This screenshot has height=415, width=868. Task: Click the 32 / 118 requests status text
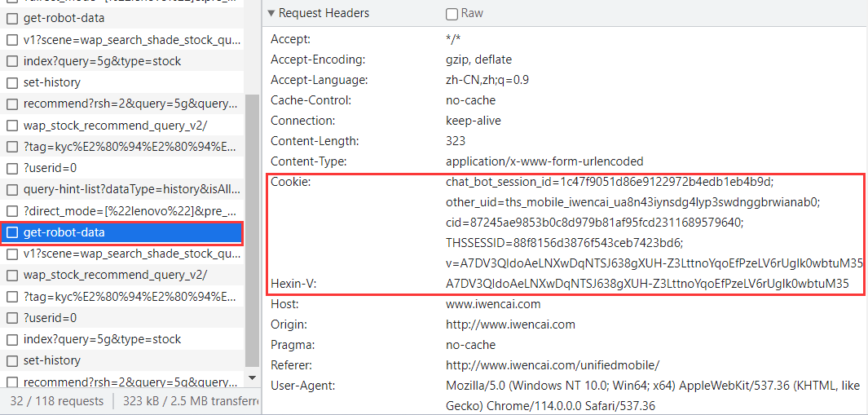tap(56, 401)
